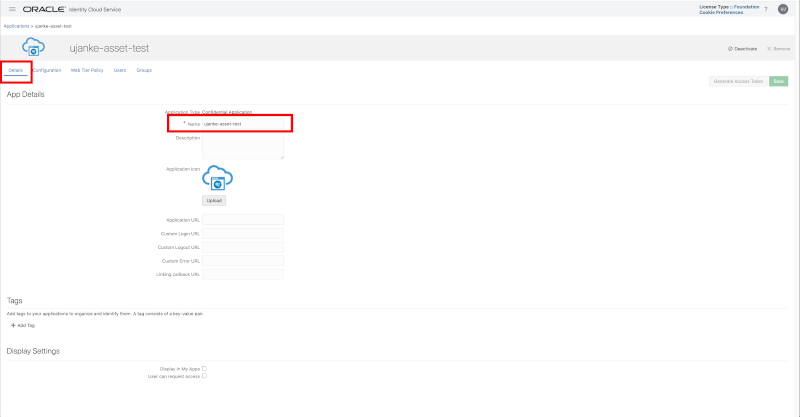Open the Cookie Preferences link
This screenshot has width=800, height=417.
(x=721, y=12)
